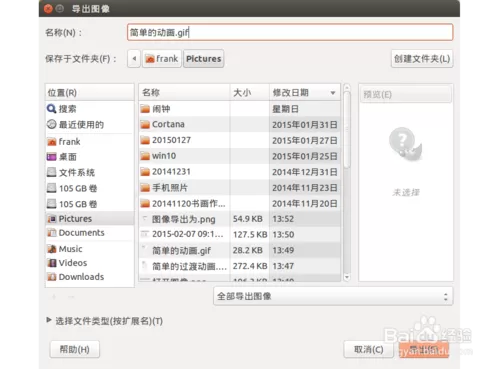Select Documents bookmark in sidebar
Screen dimensions: 500x369
click(x=89, y=233)
